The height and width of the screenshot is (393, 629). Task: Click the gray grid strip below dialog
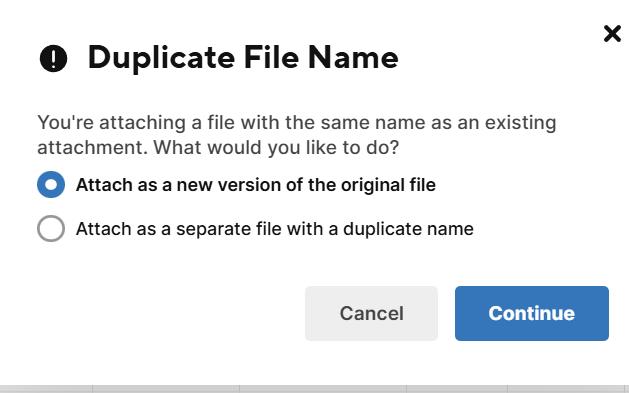pyautogui.click(x=314, y=389)
